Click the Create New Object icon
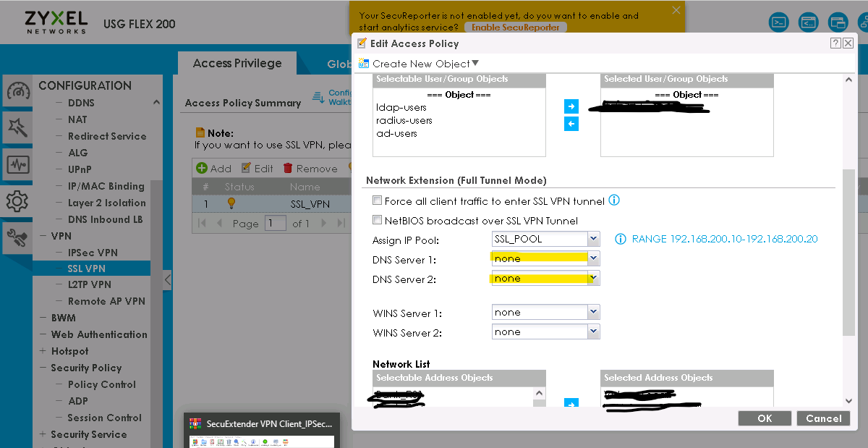 tap(364, 63)
